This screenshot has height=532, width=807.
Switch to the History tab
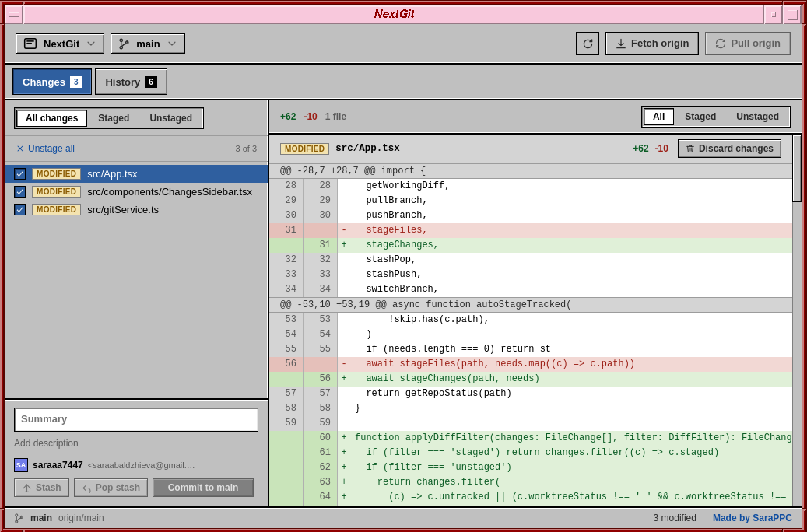click(x=132, y=82)
